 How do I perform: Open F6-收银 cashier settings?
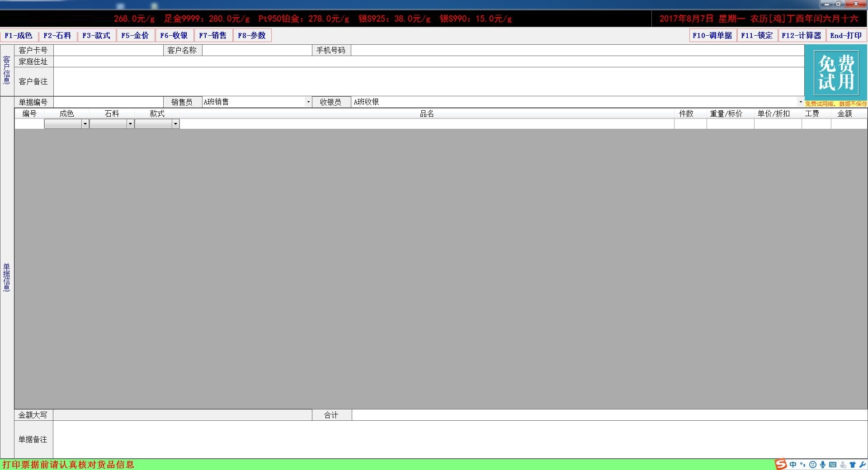pyautogui.click(x=174, y=35)
